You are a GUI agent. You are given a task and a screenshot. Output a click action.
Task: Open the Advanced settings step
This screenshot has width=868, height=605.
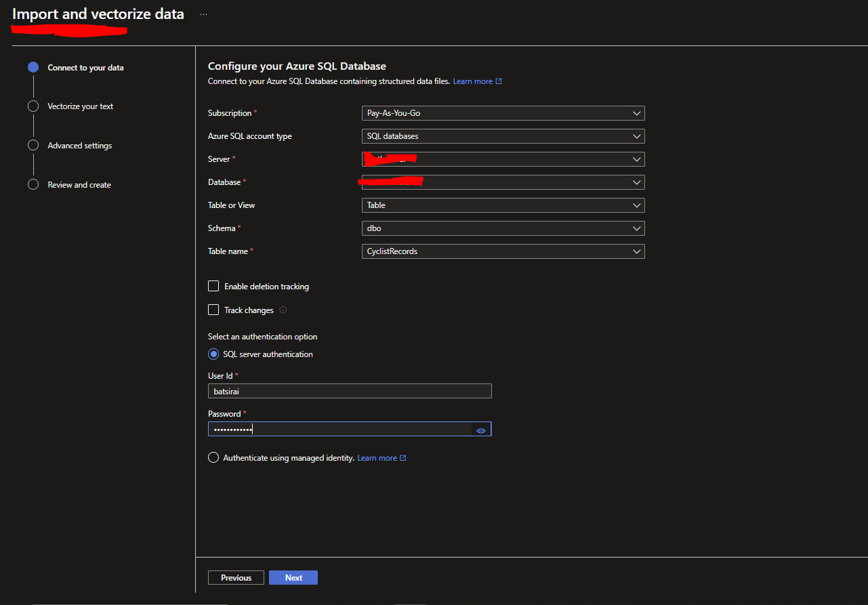pyautogui.click(x=80, y=146)
